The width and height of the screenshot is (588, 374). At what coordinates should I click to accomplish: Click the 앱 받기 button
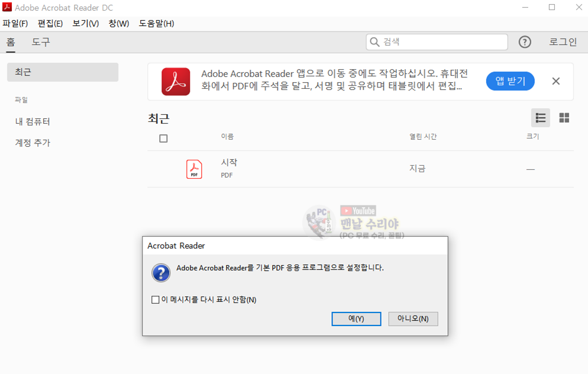(x=510, y=81)
